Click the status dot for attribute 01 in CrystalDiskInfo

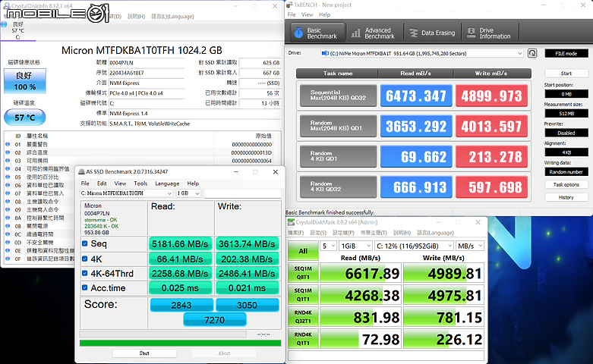coord(8,144)
